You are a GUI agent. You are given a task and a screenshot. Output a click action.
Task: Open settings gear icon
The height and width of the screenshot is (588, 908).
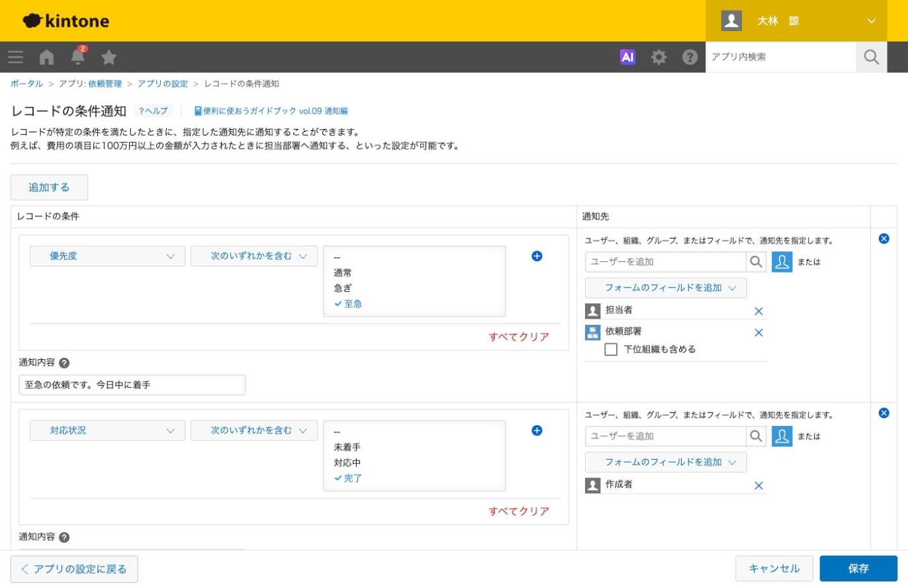(x=658, y=58)
